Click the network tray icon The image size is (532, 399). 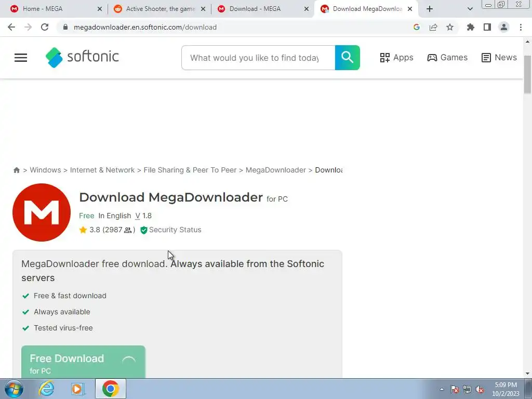pyautogui.click(x=467, y=389)
